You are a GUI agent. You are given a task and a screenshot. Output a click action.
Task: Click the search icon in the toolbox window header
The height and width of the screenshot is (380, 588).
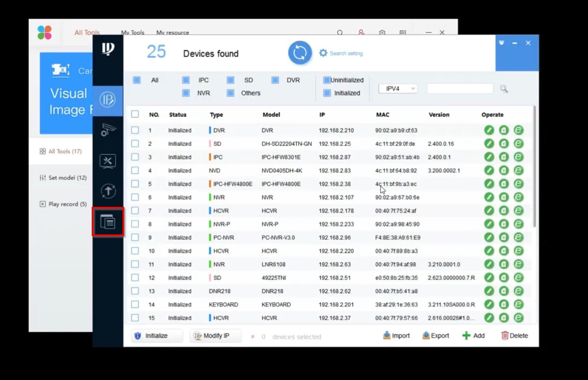[x=340, y=32]
